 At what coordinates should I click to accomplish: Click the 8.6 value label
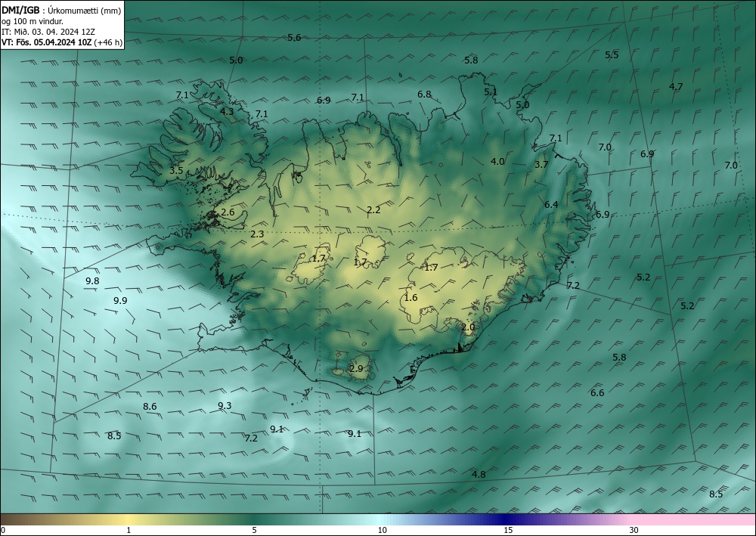tap(150, 407)
